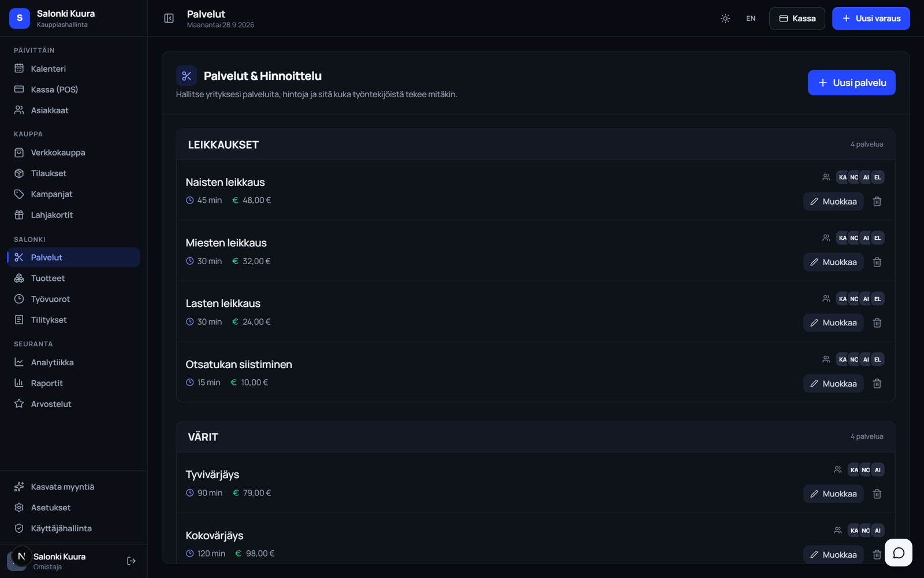Click the Analytiikka chart icon
The height and width of the screenshot is (578, 924).
pos(19,362)
